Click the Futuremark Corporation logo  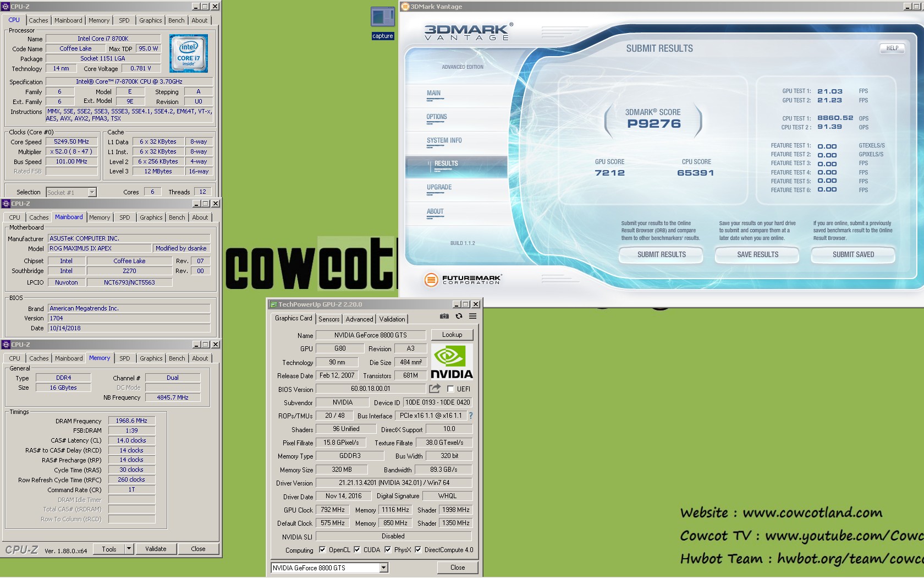click(463, 280)
